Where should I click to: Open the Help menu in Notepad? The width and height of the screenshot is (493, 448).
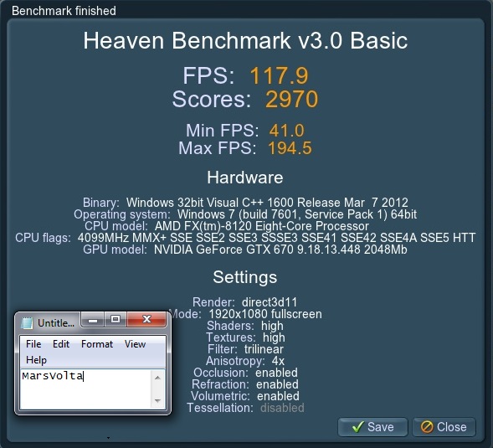click(36, 359)
